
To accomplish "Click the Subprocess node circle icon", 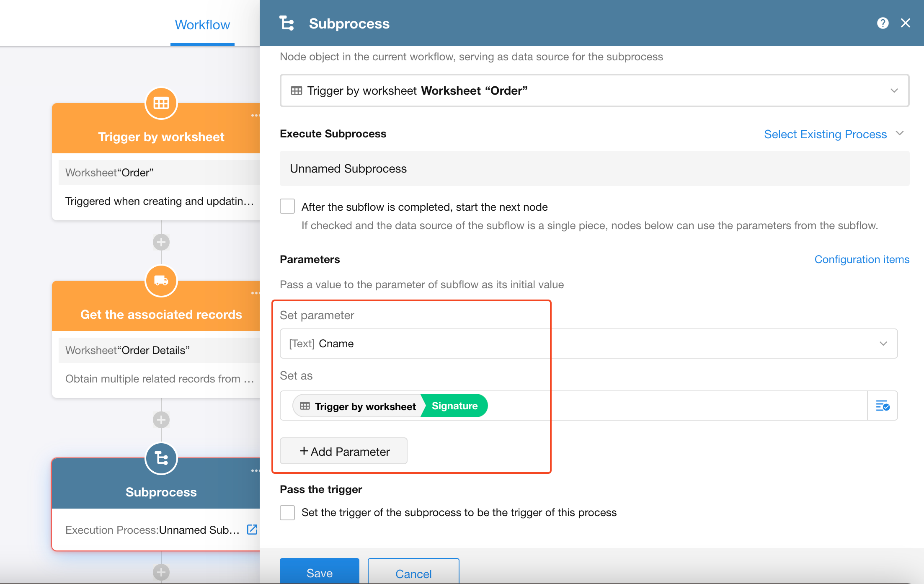I will [161, 458].
